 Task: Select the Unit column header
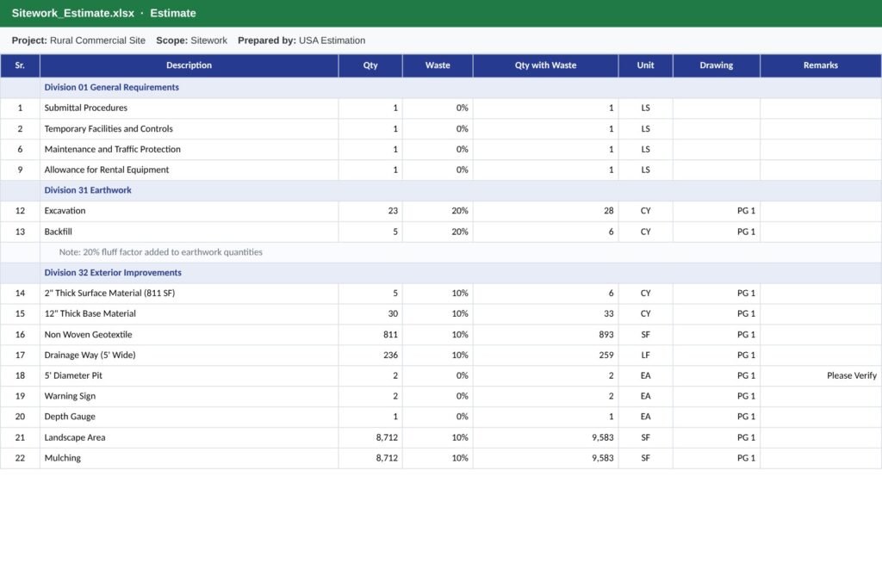point(645,65)
